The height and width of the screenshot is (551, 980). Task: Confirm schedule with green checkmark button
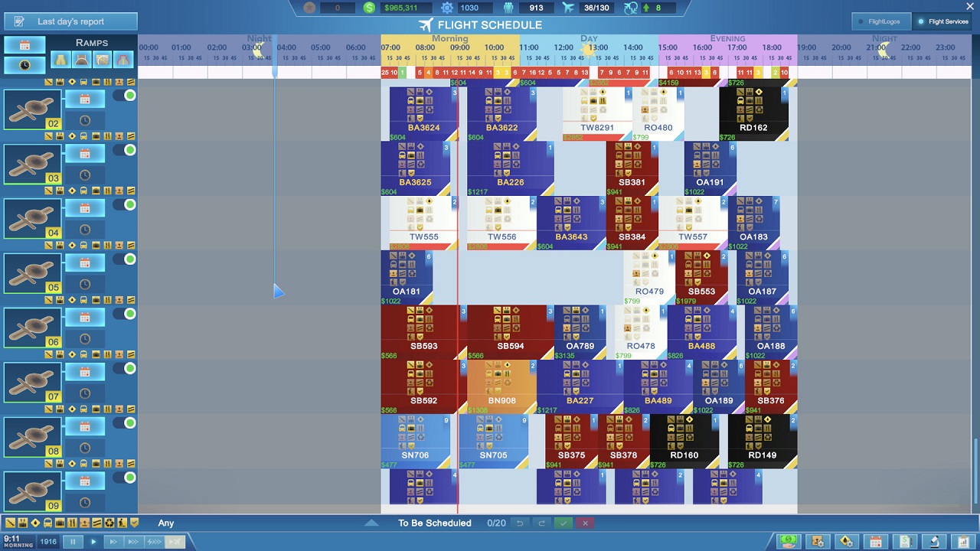pyautogui.click(x=563, y=523)
